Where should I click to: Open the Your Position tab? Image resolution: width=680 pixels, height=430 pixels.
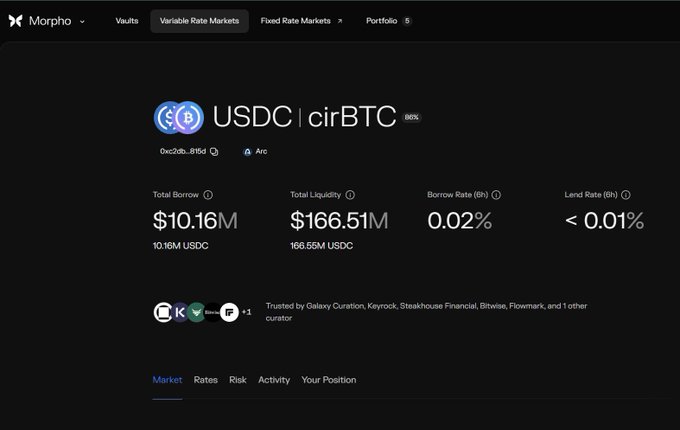click(329, 380)
